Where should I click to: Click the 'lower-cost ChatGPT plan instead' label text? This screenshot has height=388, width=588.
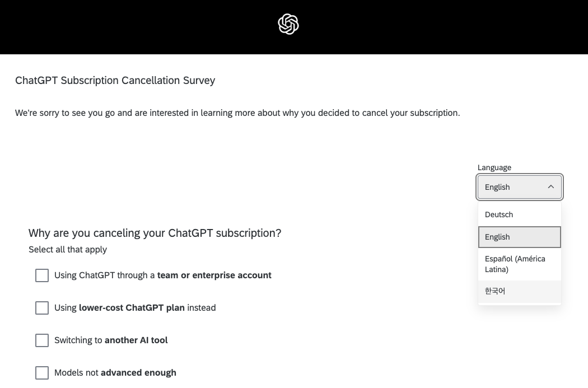point(134,308)
